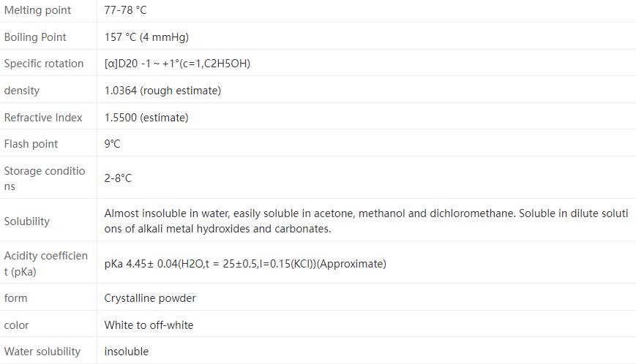Click the Solubility description text

[366, 221]
